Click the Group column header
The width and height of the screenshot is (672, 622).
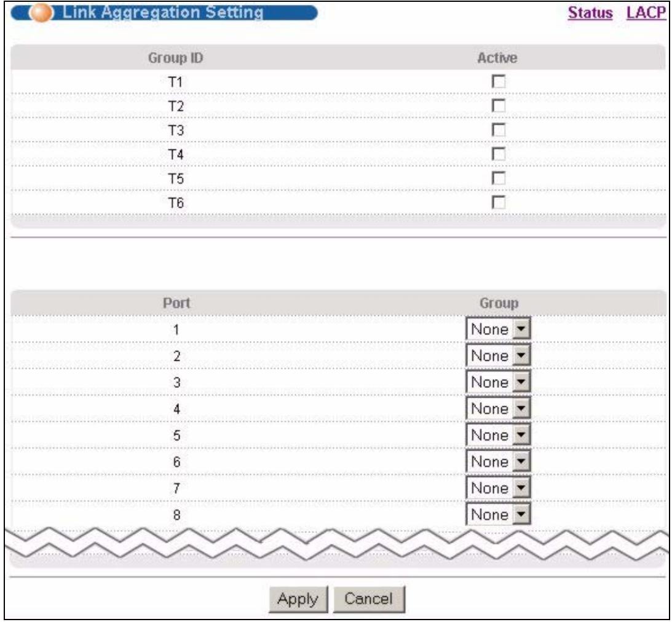pyautogui.click(x=499, y=303)
